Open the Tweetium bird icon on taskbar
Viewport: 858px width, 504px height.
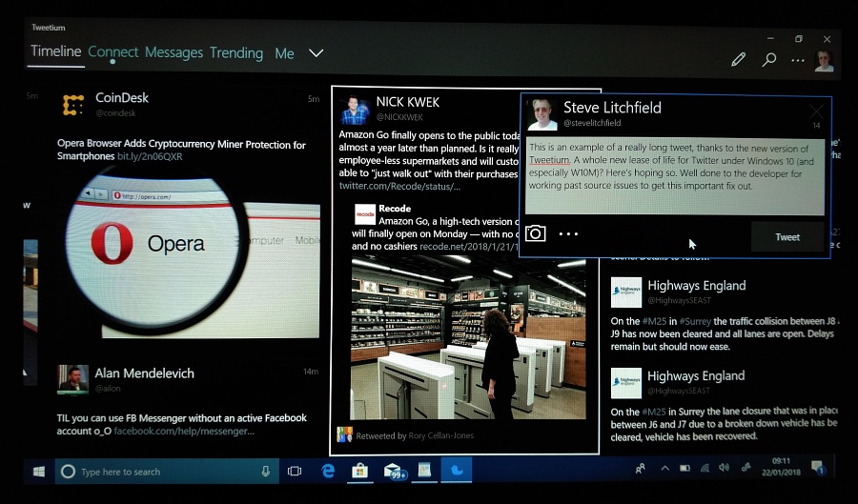457,471
